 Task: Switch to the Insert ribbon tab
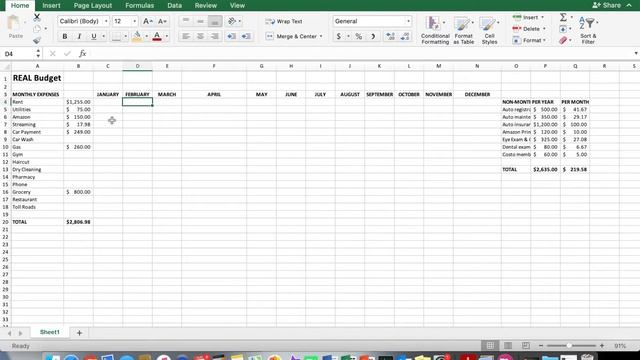51,5
